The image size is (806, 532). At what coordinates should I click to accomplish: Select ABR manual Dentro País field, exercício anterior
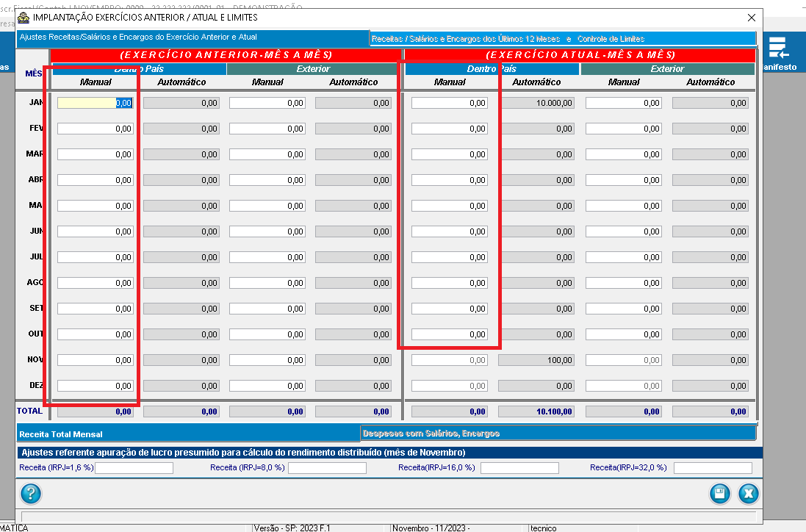click(96, 180)
